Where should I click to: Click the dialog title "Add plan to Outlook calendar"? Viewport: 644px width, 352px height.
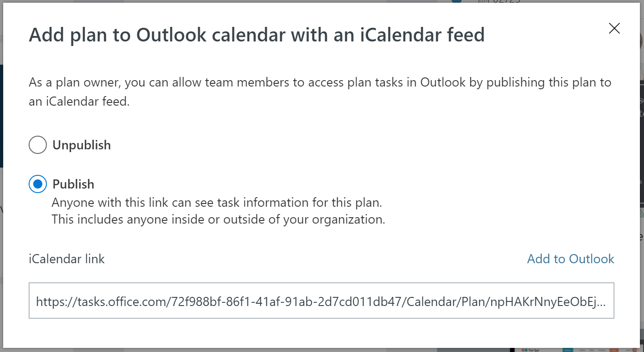(x=257, y=35)
